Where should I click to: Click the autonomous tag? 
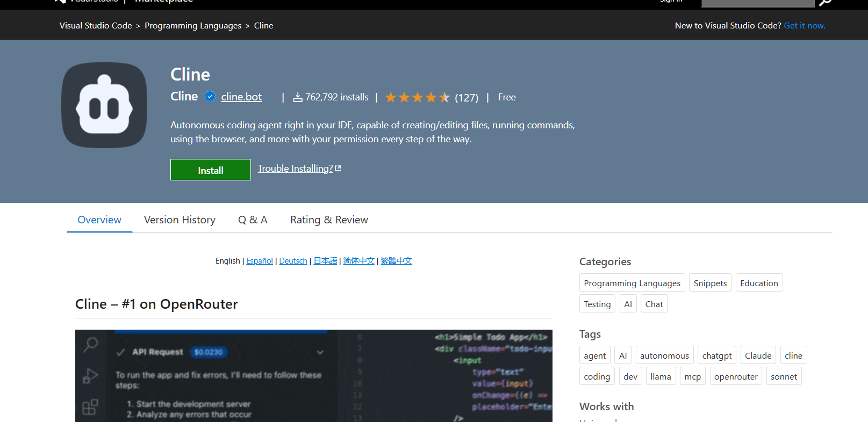pos(664,355)
